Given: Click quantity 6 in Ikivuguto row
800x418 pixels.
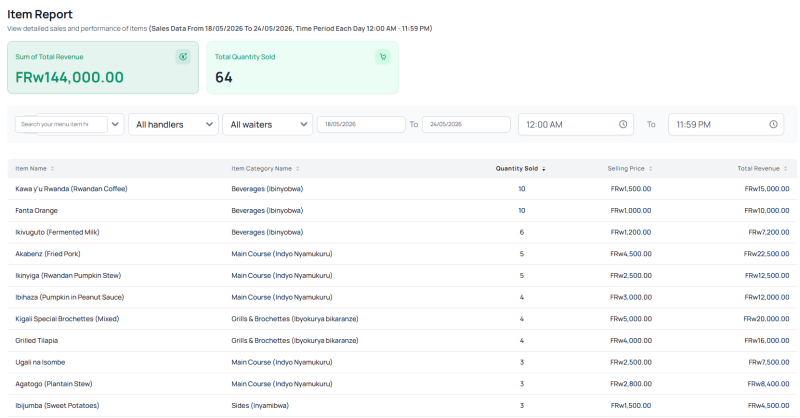Looking at the screenshot, I should [x=521, y=232].
